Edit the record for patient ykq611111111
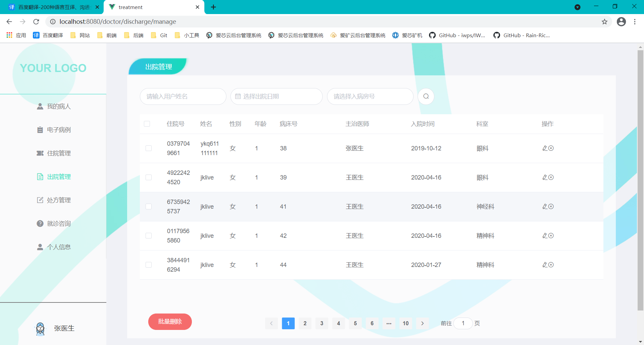Viewport: 644px width, 345px height. 545,148
